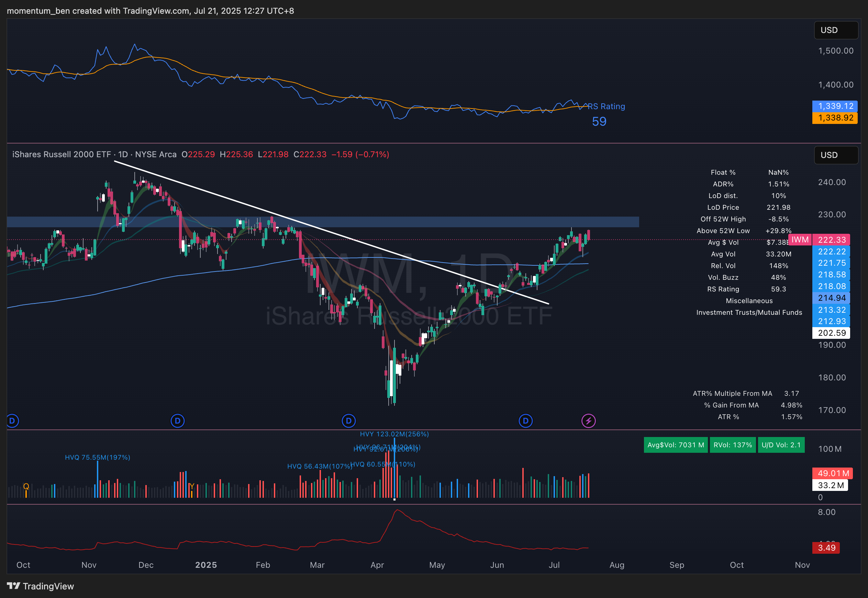The height and width of the screenshot is (598, 868).
Task: Click the orange Y marker in volume pane
Action: tap(192, 486)
